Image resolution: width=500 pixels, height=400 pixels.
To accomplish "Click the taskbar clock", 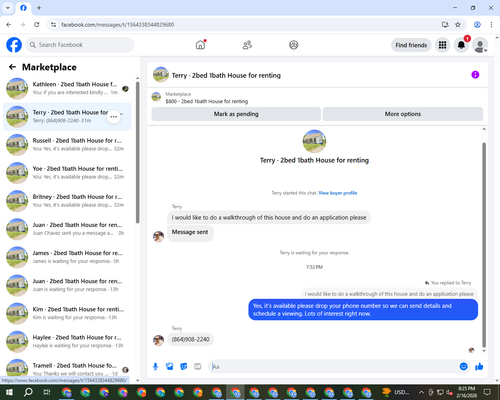I will pos(466,392).
